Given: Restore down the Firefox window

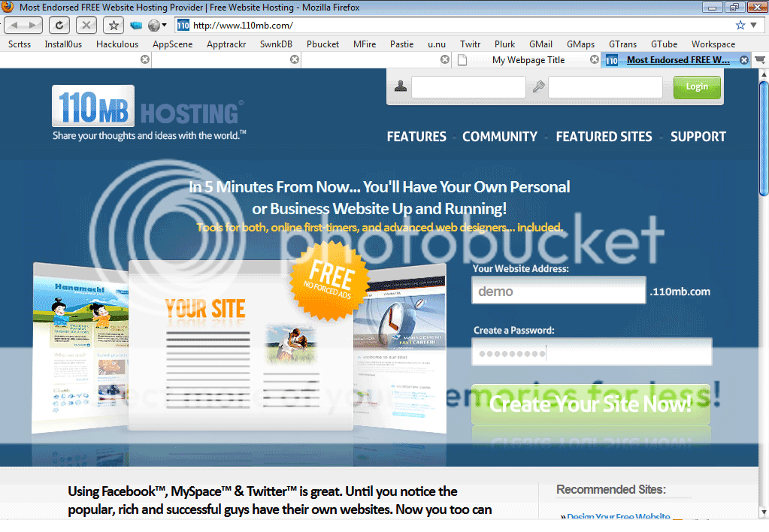Looking at the screenshot, I should pyautogui.click(x=734, y=8).
